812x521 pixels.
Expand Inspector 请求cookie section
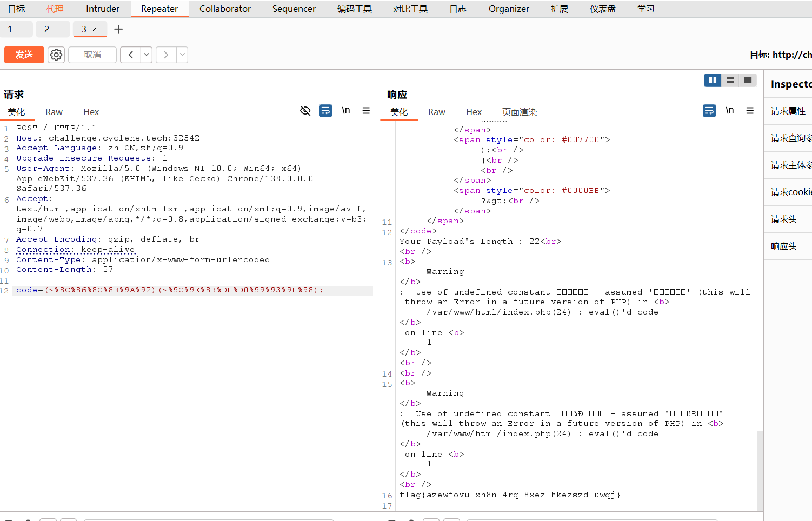click(x=788, y=192)
